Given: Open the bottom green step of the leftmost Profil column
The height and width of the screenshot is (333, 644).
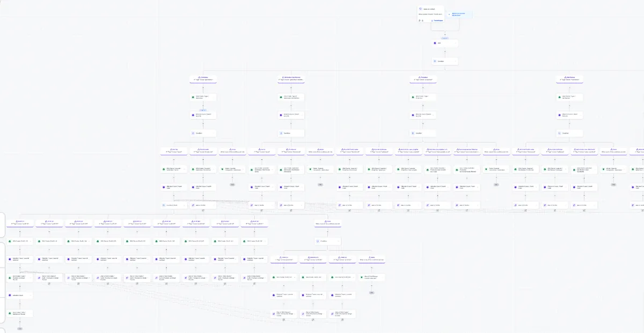Looking at the screenshot, I should 20,313.
